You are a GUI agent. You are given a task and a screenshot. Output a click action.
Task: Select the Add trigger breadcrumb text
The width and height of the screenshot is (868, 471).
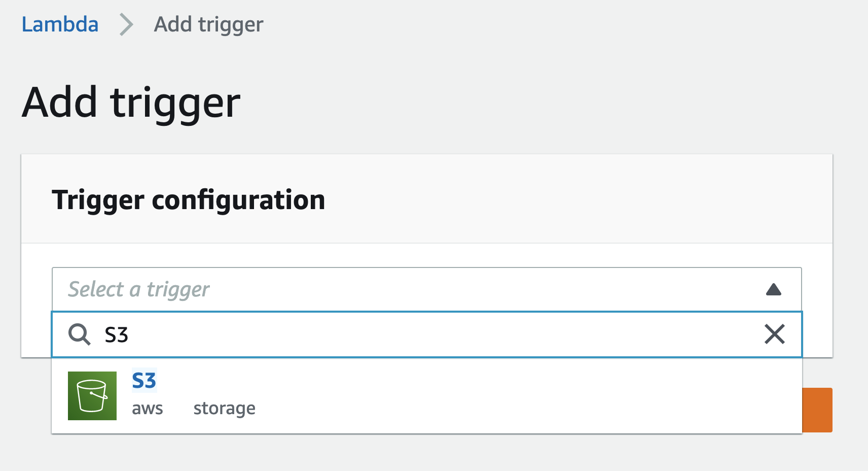[x=208, y=25]
